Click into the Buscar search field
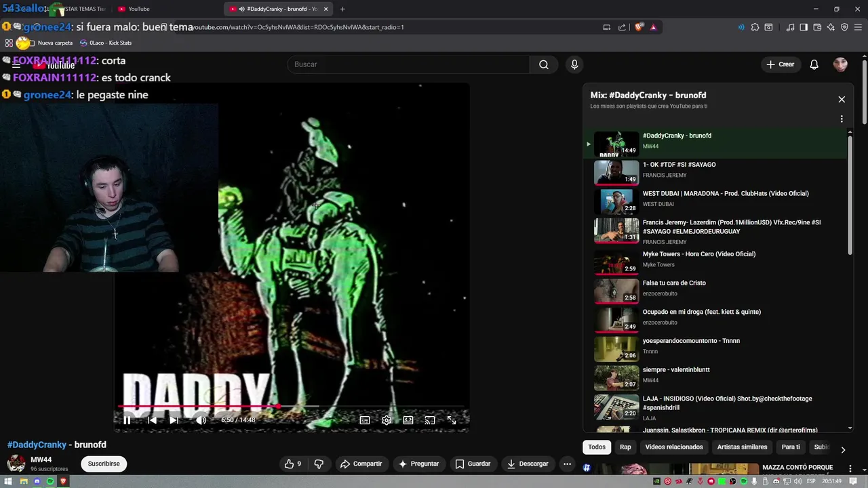868x488 pixels. 408,64
